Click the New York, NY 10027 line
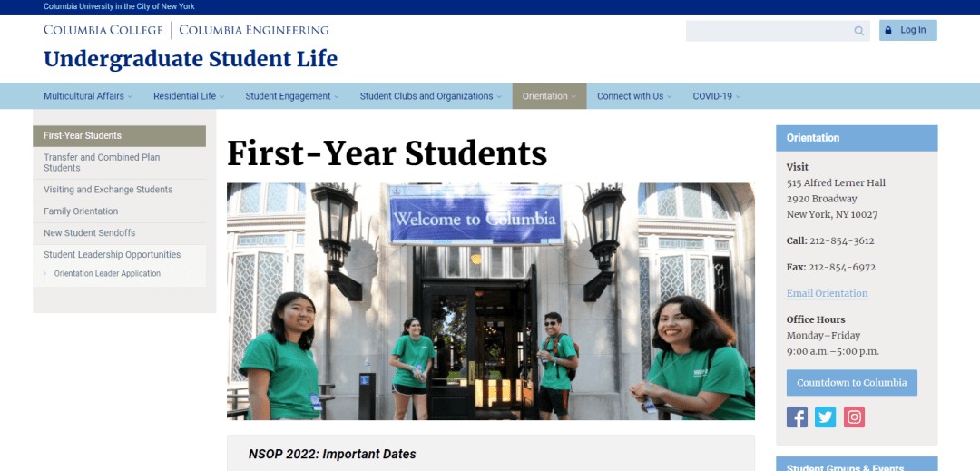Screen dimensions: 980x471 (x=832, y=214)
